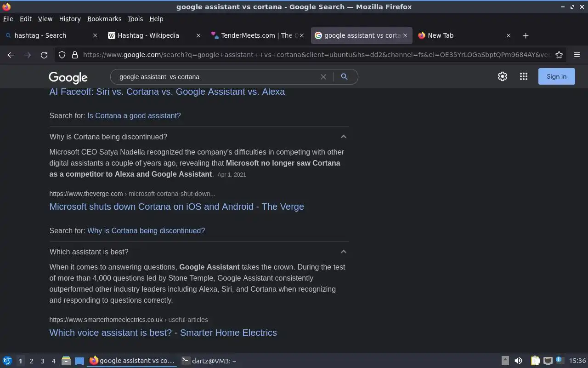Screen dimensions: 588x368
Task: Submit search using the magnifier icon
Action: (344, 77)
